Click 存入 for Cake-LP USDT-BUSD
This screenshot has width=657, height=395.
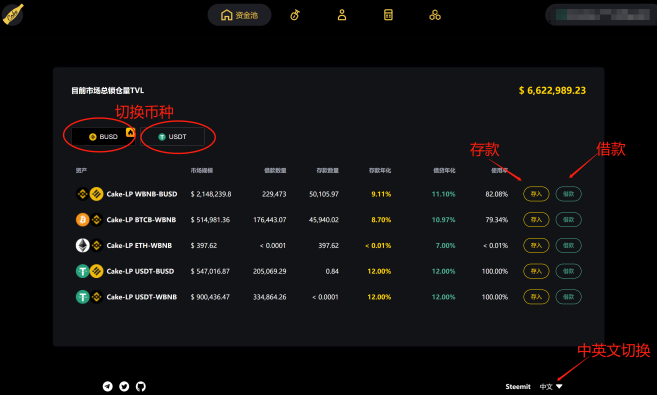pyautogui.click(x=536, y=271)
